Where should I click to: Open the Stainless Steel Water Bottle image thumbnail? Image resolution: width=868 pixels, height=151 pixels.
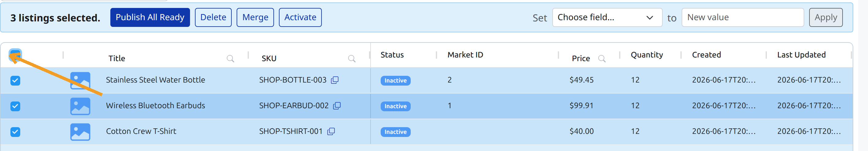[x=80, y=81]
